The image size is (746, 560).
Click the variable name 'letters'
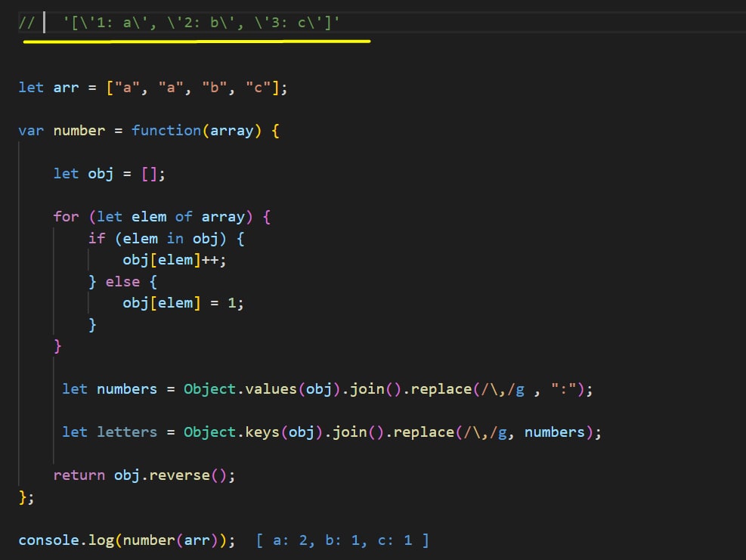coord(127,432)
